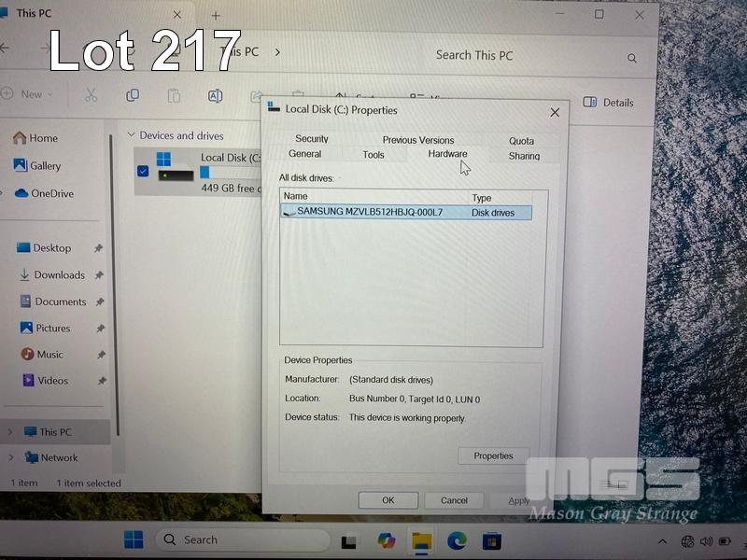Confirm the dialog with OK
Viewport: 747px width, 560px height.
coord(388,500)
